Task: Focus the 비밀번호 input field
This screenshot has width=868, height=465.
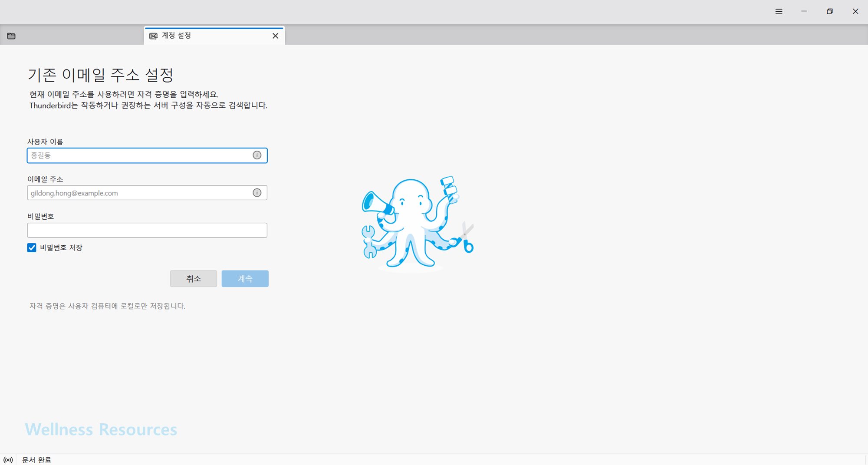Action: click(x=147, y=230)
